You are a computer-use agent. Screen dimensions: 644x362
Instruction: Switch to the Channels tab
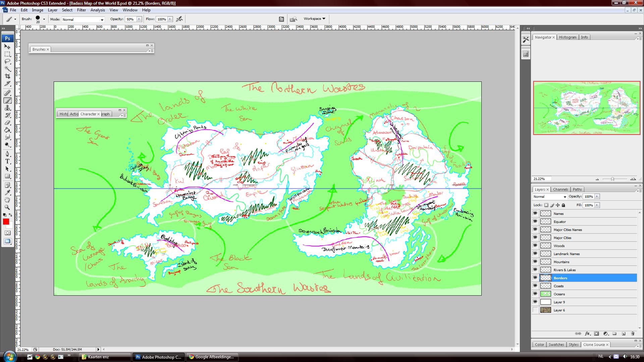pos(560,189)
